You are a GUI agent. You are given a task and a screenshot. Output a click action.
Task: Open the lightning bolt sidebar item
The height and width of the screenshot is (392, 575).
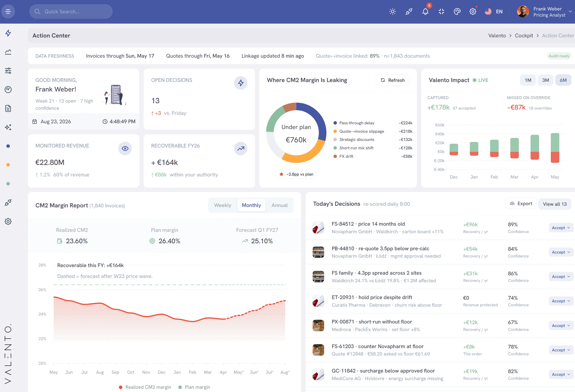(8, 33)
